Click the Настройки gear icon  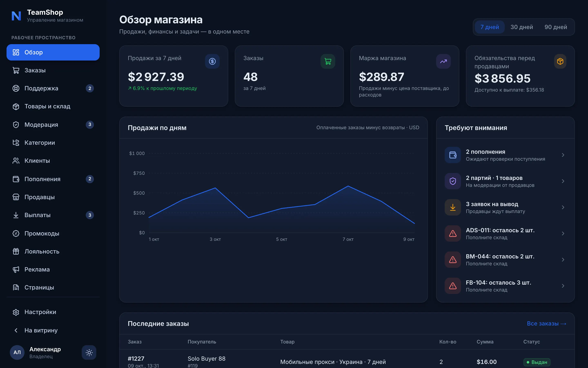click(16, 312)
